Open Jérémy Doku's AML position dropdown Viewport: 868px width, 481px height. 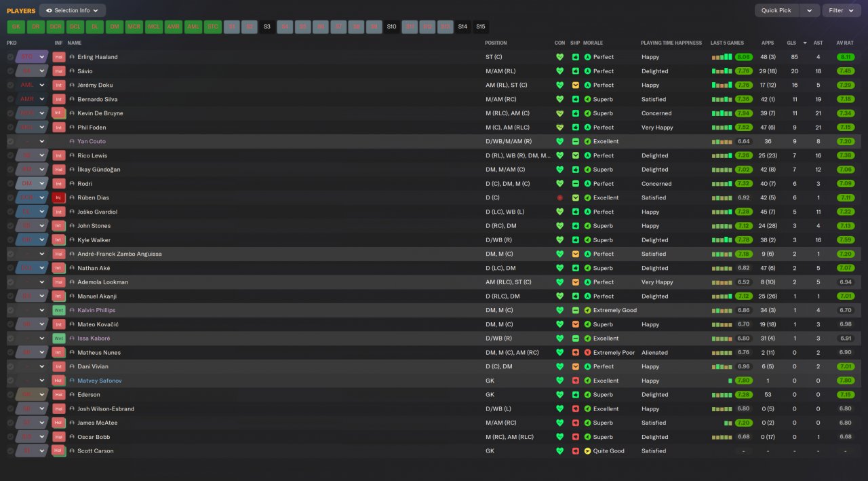tap(32, 85)
